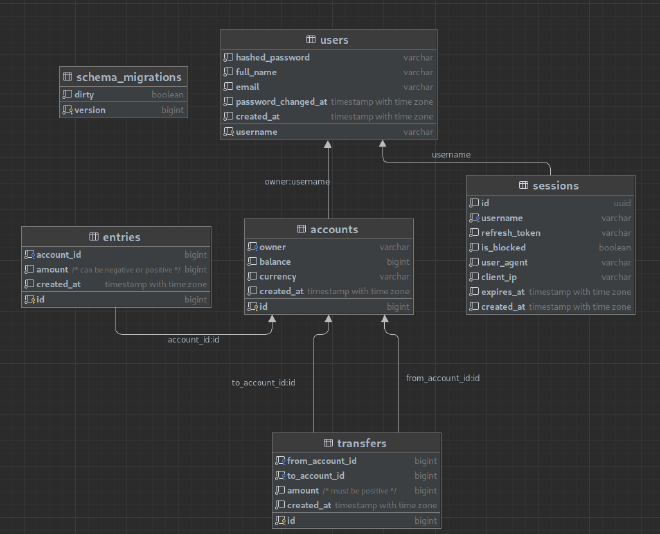The width and height of the screenshot is (660, 534).
Task: Select the currency column in accounts
Action: (329, 276)
